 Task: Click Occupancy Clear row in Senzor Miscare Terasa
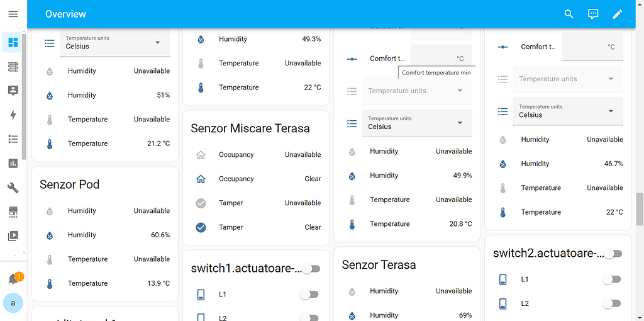(255, 179)
